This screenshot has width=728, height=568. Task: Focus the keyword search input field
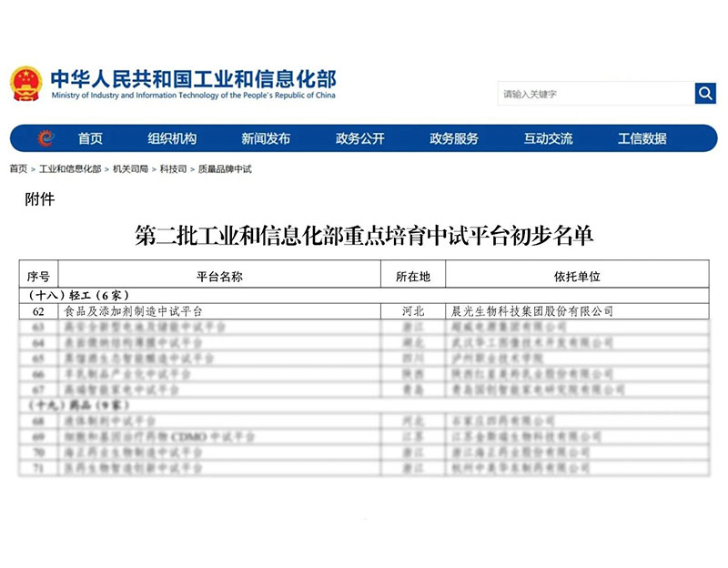point(596,94)
